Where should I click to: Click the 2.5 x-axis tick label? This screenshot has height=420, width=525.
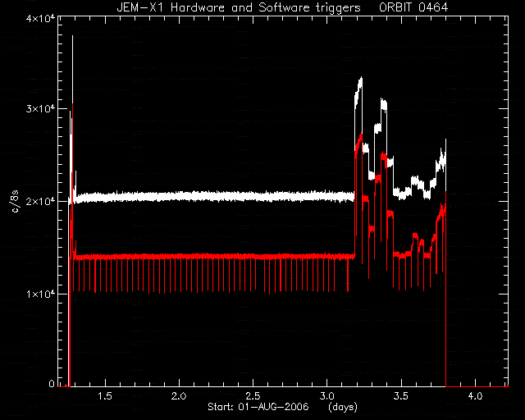253,396
